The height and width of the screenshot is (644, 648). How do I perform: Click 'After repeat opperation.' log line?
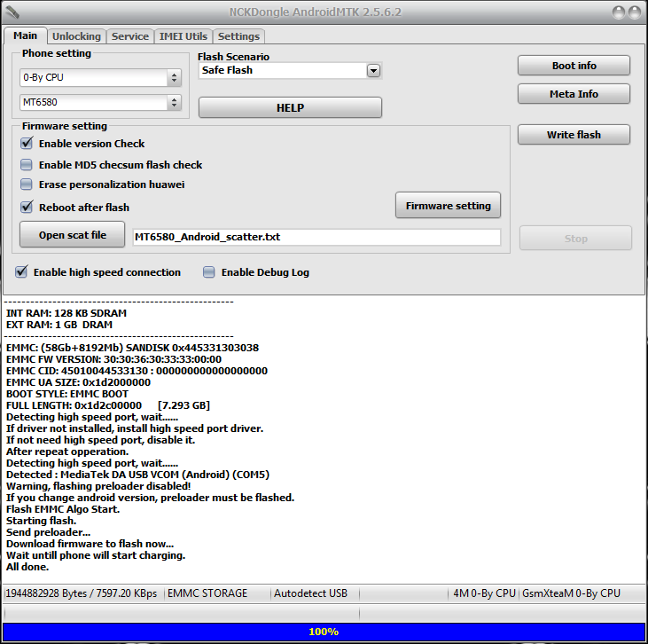click(67, 452)
